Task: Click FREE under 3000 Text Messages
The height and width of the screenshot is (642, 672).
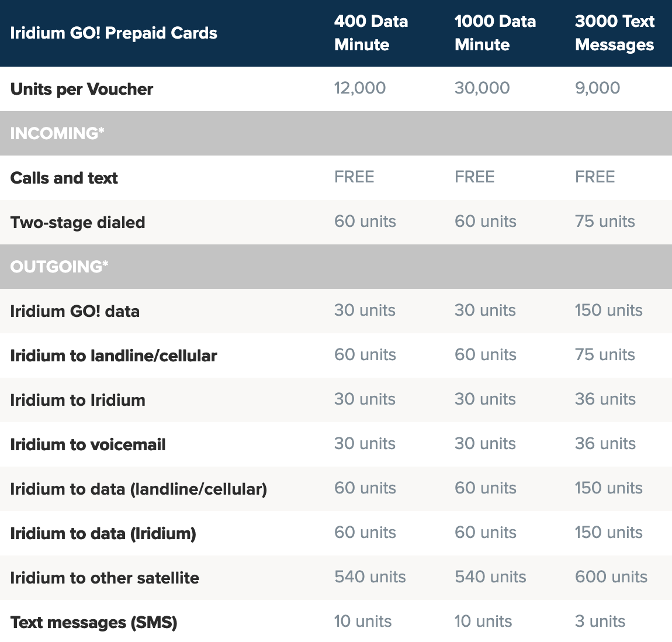Action: click(x=595, y=177)
